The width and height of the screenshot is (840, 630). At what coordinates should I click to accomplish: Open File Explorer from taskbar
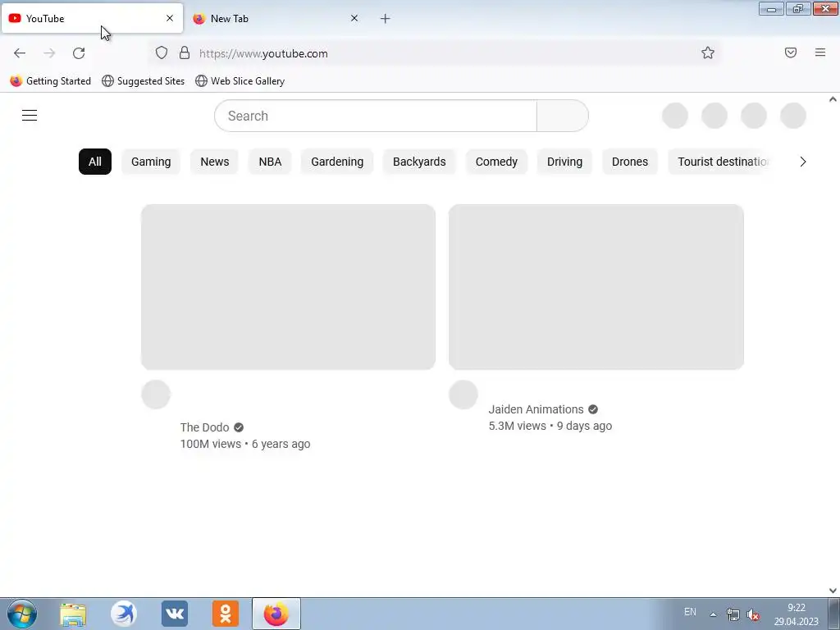point(73,614)
